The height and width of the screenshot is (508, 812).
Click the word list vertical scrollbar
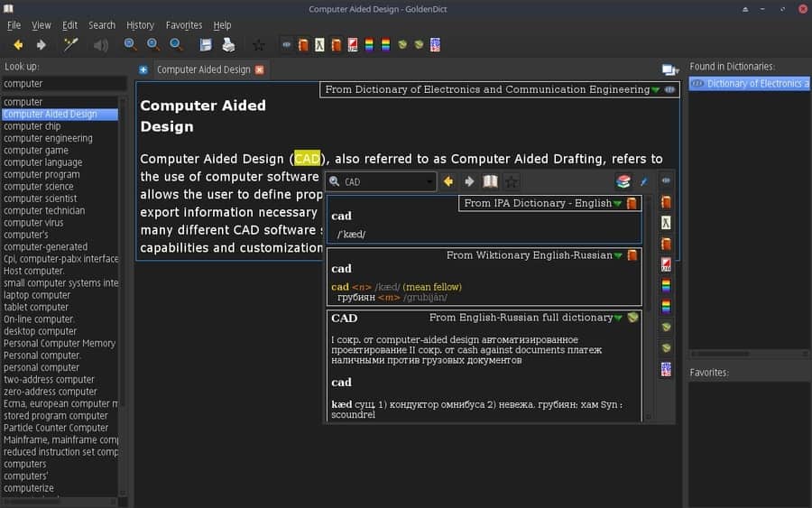pyautogui.click(x=123, y=295)
